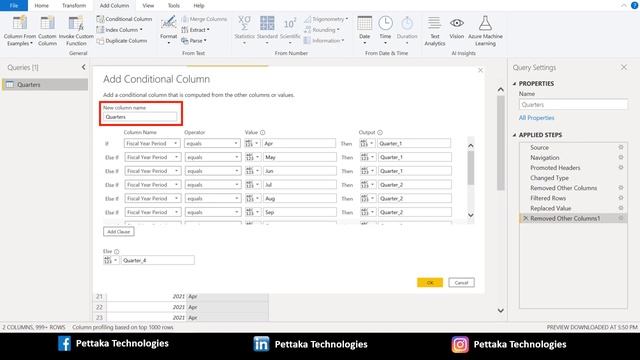Switch to the Home tab
Viewport: 640px width, 360px height.
[x=42, y=6]
